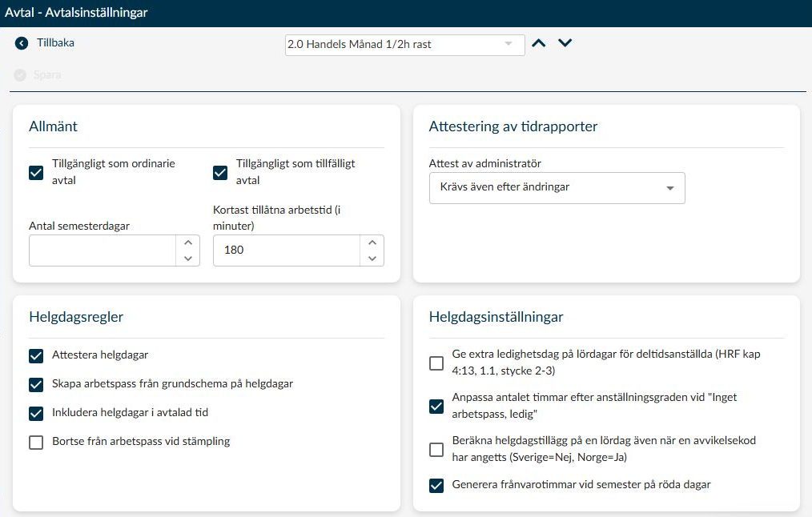The height and width of the screenshot is (517, 812).
Task: Click the 'Kortast tillåtna arbetstid' field showing 180
Action: [x=287, y=250]
